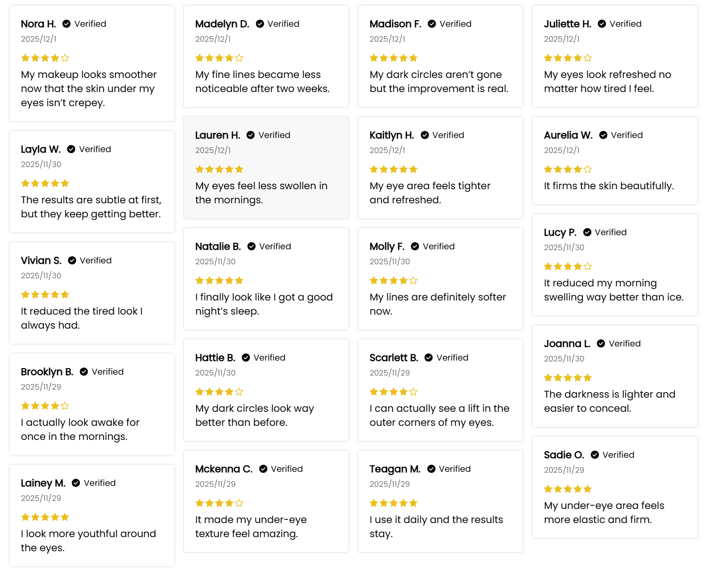The width and height of the screenshot is (728, 577).
Task: Click verified badge icon beside Lucy P.
Action: point(587,232)
